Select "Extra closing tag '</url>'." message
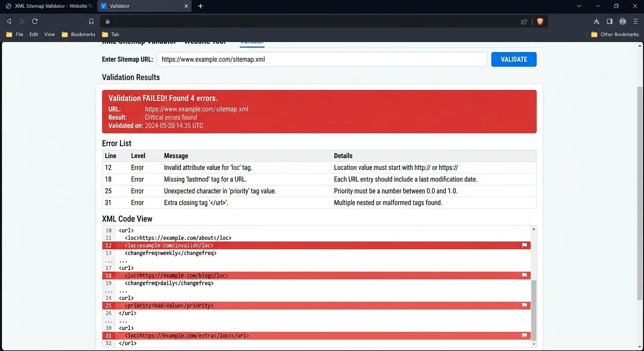Image resolution: width=644 pixels, height=351 pixels. click(x=196, y=202)
